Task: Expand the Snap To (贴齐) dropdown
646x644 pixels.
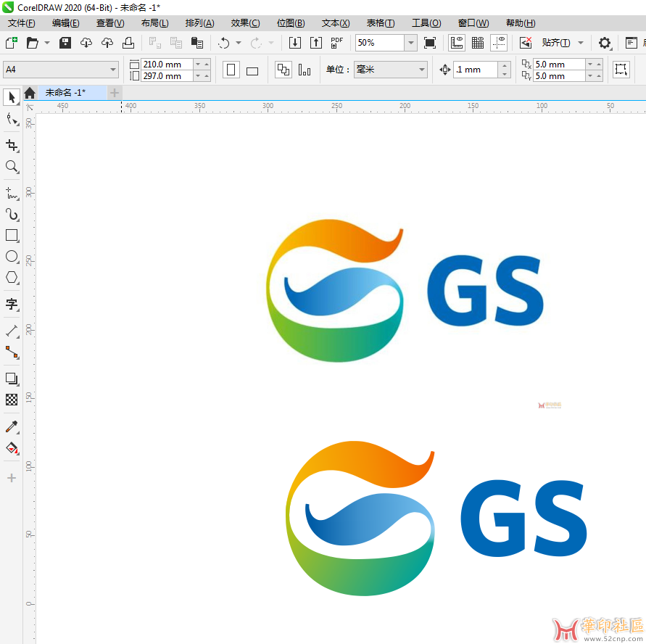Action: click(x=581, y=43)
